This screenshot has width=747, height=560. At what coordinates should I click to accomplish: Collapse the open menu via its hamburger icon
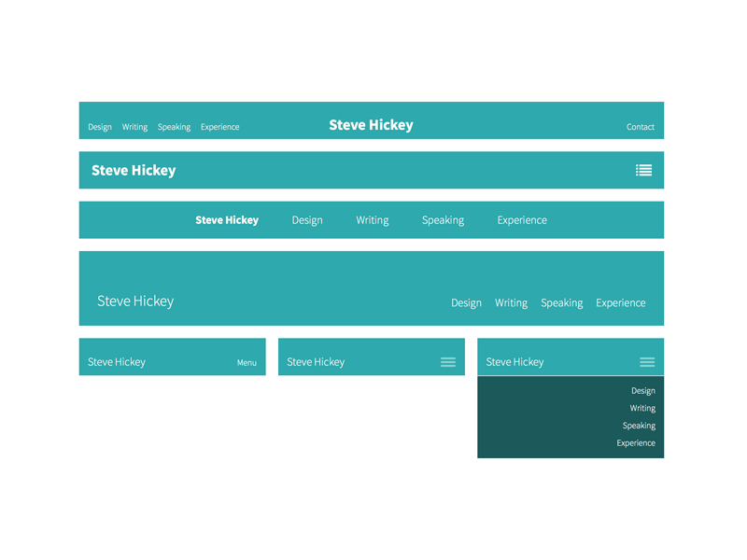647,362
